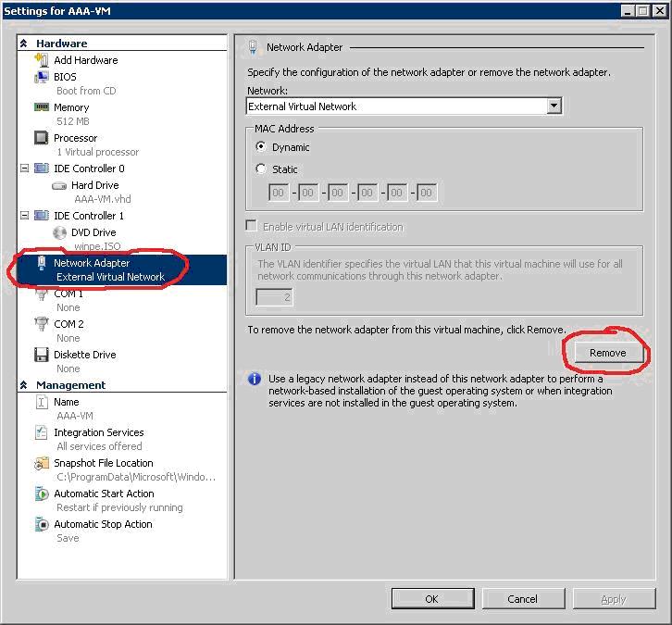Click last static MAC address octet field

pos(427,193)
